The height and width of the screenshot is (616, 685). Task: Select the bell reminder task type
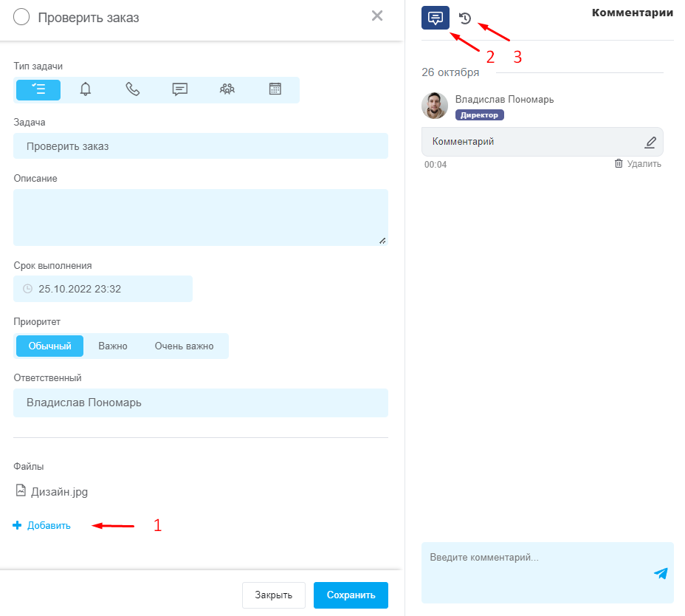pos(86,89)
